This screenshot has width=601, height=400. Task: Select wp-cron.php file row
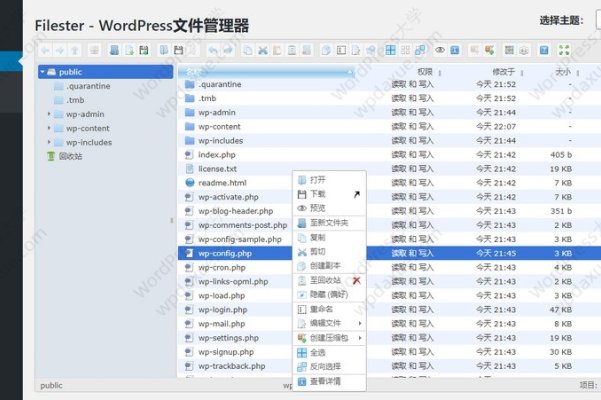(389, 267)
